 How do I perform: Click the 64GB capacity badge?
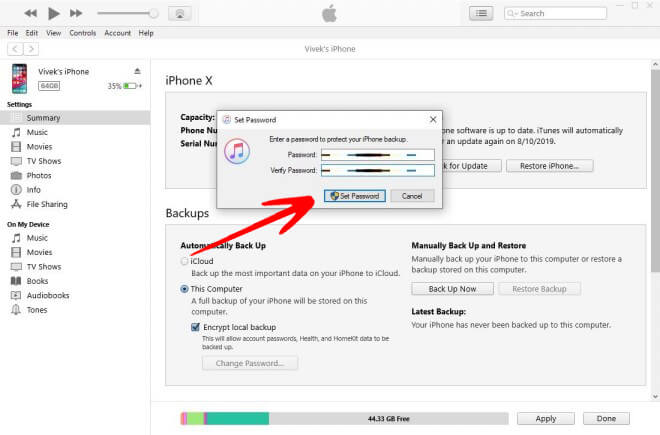click(49, 86)
